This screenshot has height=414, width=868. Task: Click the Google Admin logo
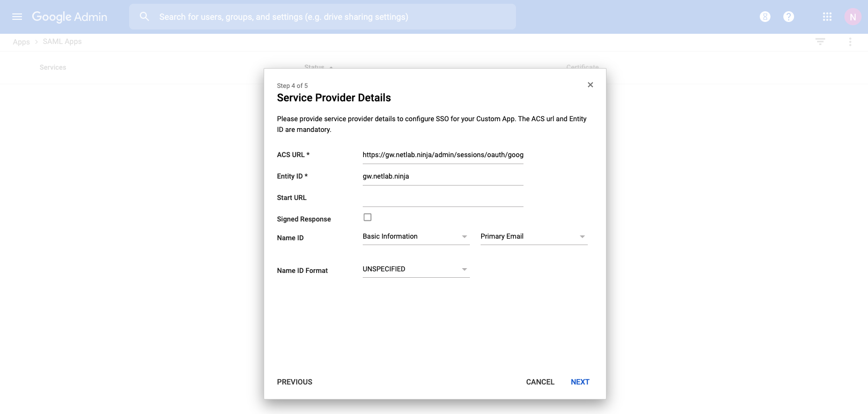(x=70, y=17)
